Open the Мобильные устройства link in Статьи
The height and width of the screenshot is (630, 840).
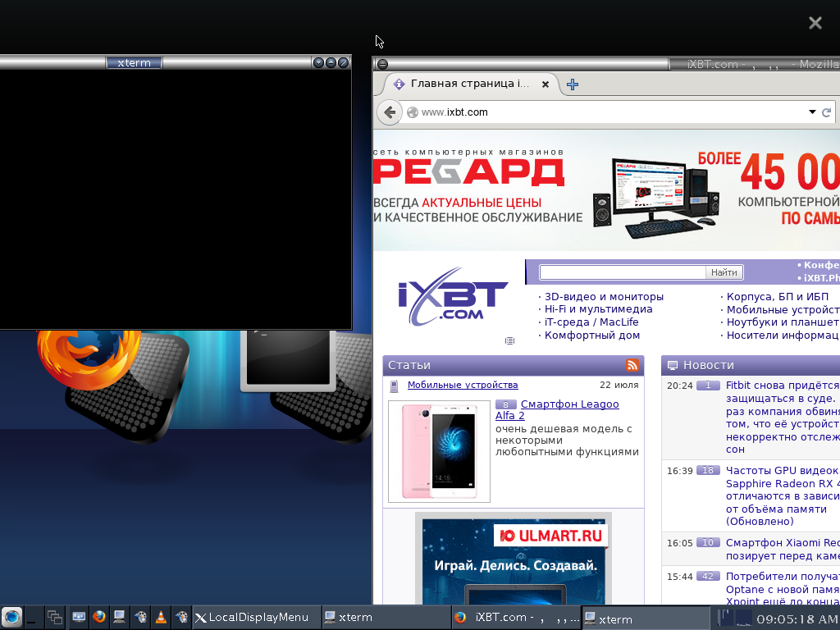tap(463, 385)
